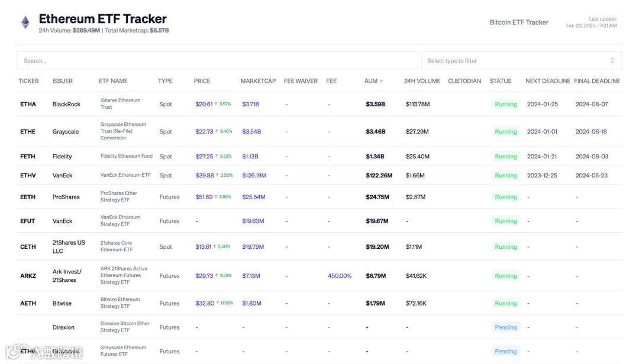Click the FETH ticker cell
This screenshot has width=639, height=364.
(x=28, y=157)
